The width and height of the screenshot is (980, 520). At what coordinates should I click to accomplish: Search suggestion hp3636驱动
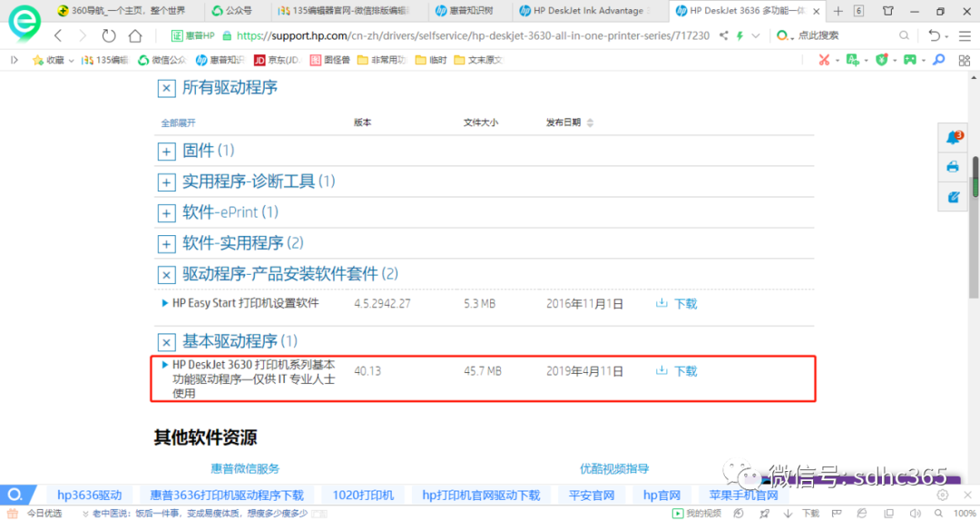pyautogui.click(x=89, y=495)
